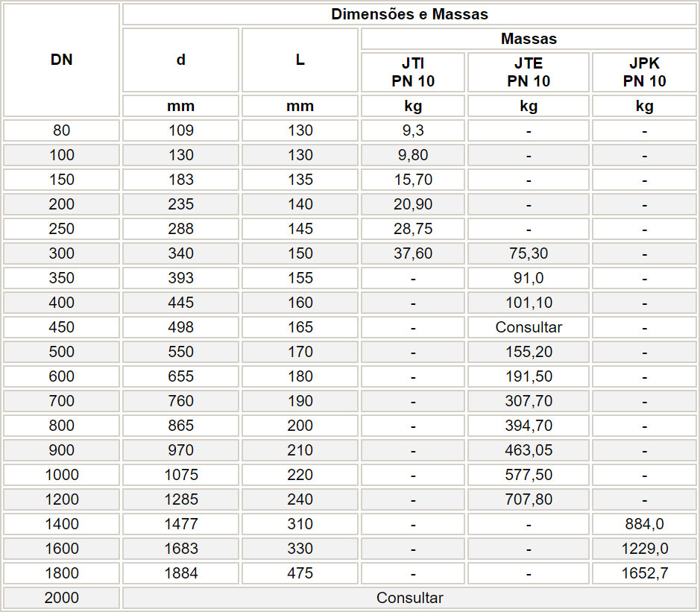700x612 pixels.
Task: Click the d value '1285'
Action: click(x=181, y=499)
